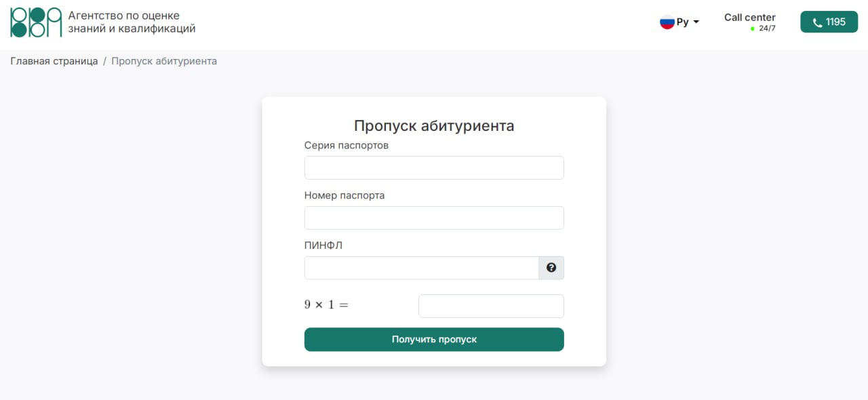
Task: Click the phone handset icon
Action: pos(817,22)
